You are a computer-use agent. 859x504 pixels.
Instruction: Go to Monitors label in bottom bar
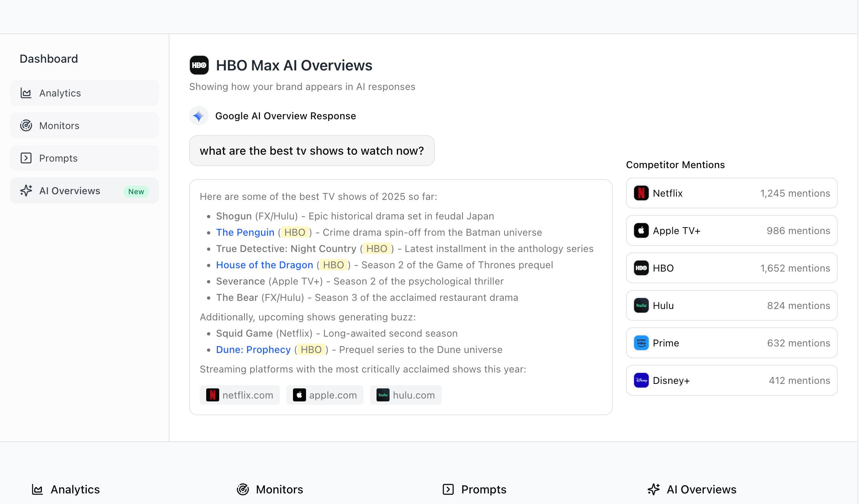pos(280,489)
